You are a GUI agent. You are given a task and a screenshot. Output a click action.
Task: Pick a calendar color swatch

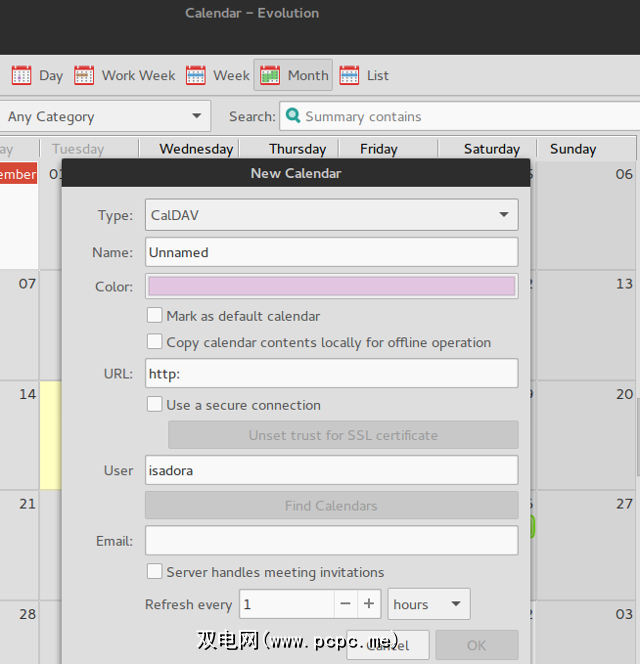(332, 286)
